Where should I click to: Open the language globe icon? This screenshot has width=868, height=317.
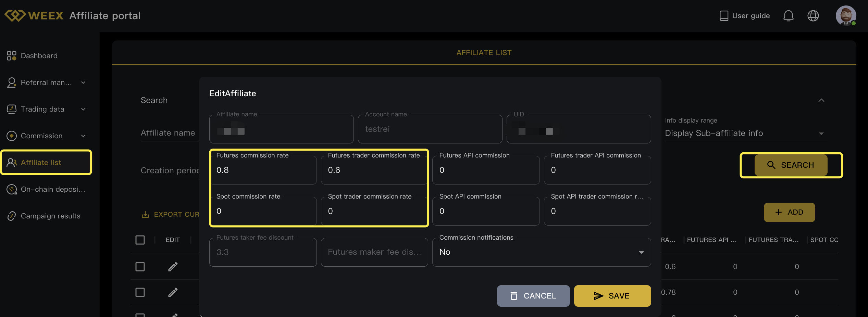[813, 16]
